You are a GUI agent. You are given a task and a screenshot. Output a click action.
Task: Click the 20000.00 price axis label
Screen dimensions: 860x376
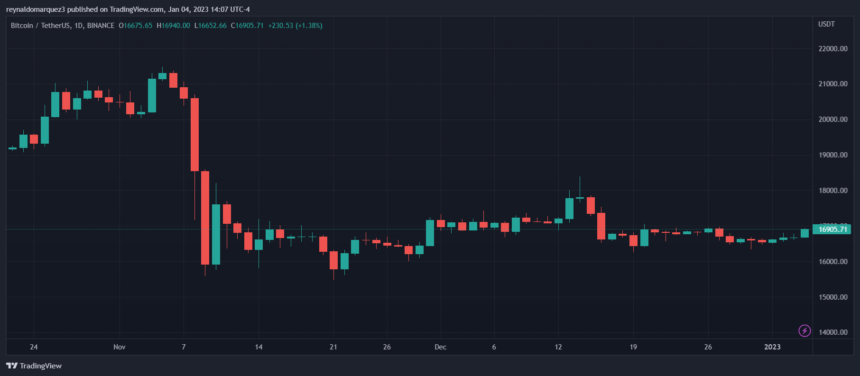point(833,119)
